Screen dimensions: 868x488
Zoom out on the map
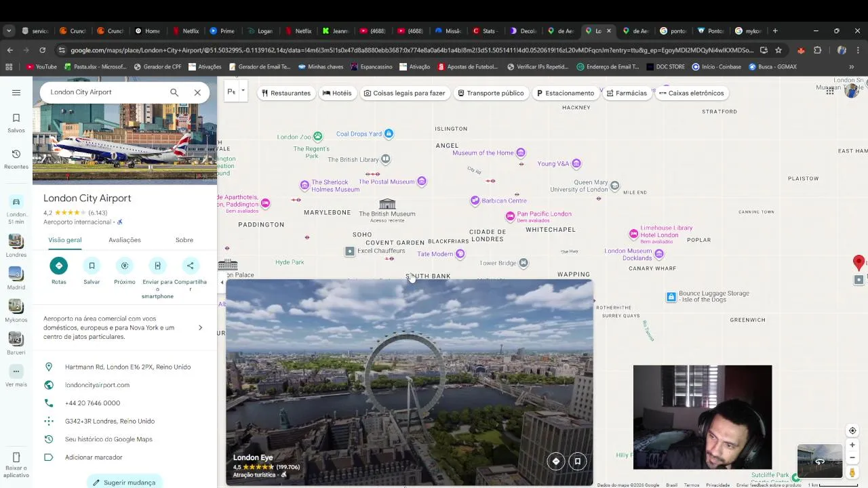coord(852,457)
